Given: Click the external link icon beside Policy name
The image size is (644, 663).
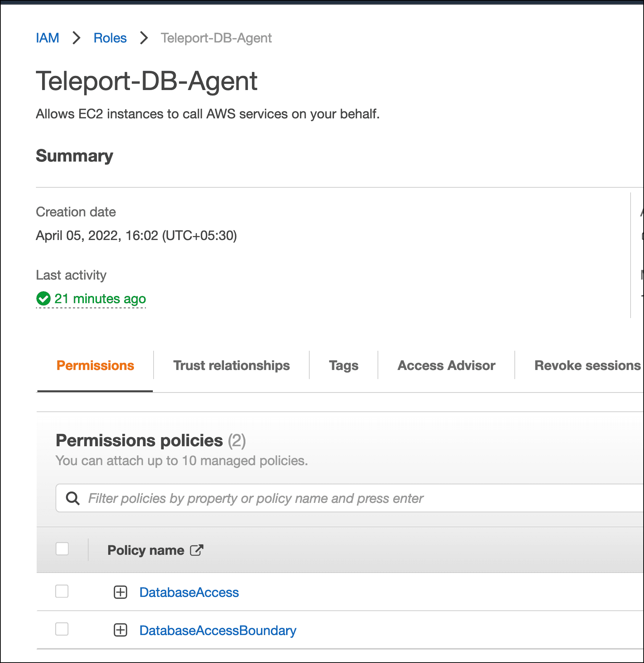Looking at the screenshot, I should coord(196,550).
